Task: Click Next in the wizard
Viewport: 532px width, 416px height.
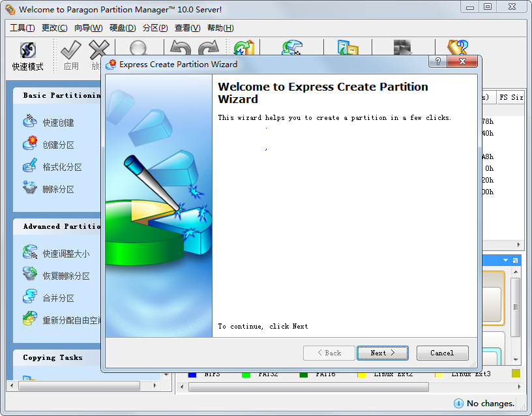Action: pyautogui.click(x=383, y=353)
